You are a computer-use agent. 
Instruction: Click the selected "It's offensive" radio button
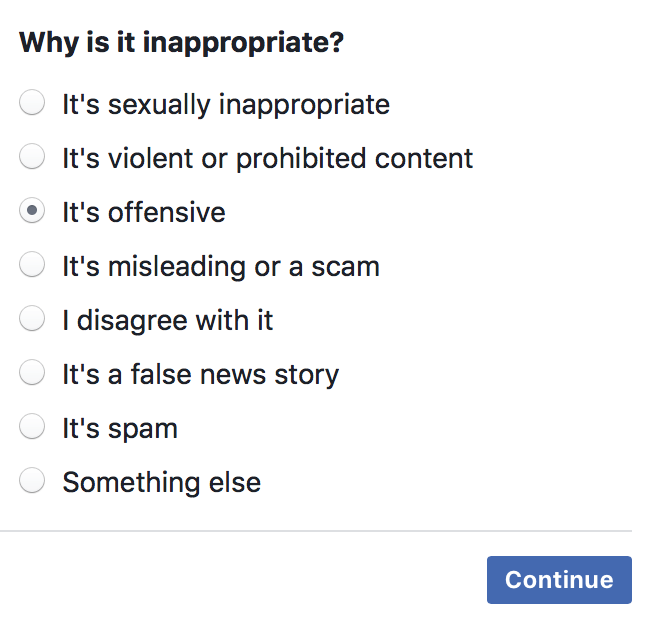click(33, 211)
